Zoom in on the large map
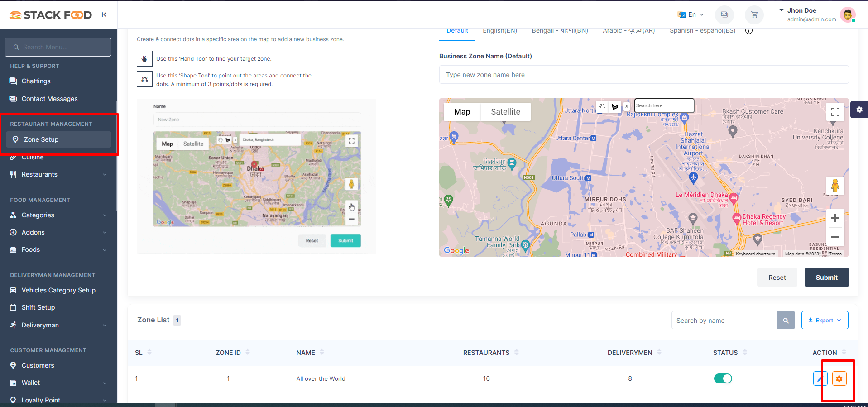 pyautogui.click(x=835, y=218)
